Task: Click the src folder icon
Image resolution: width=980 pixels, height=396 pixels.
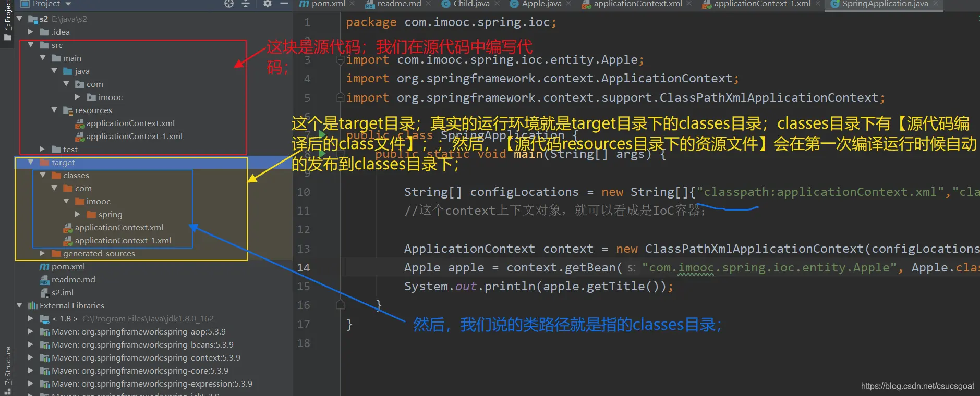Action: (45, 45)
